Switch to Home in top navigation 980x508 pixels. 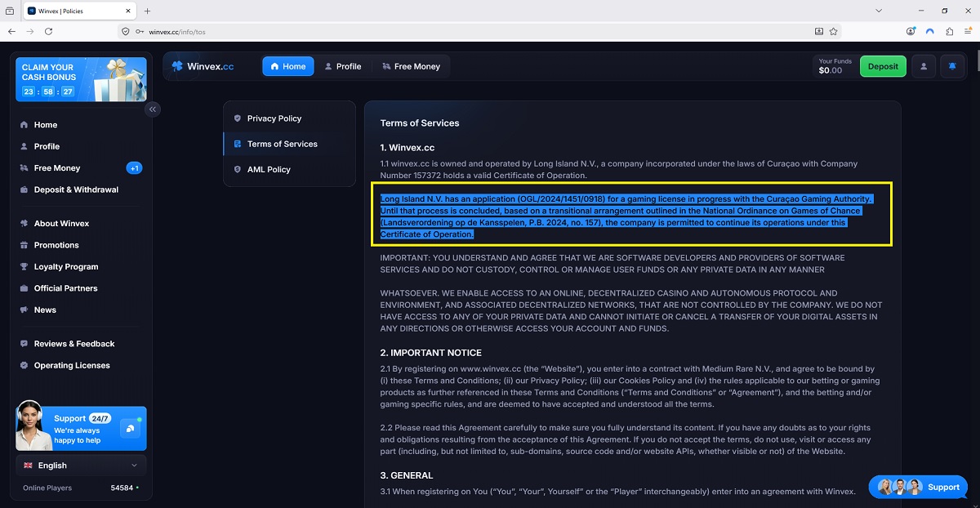point(287,66)
